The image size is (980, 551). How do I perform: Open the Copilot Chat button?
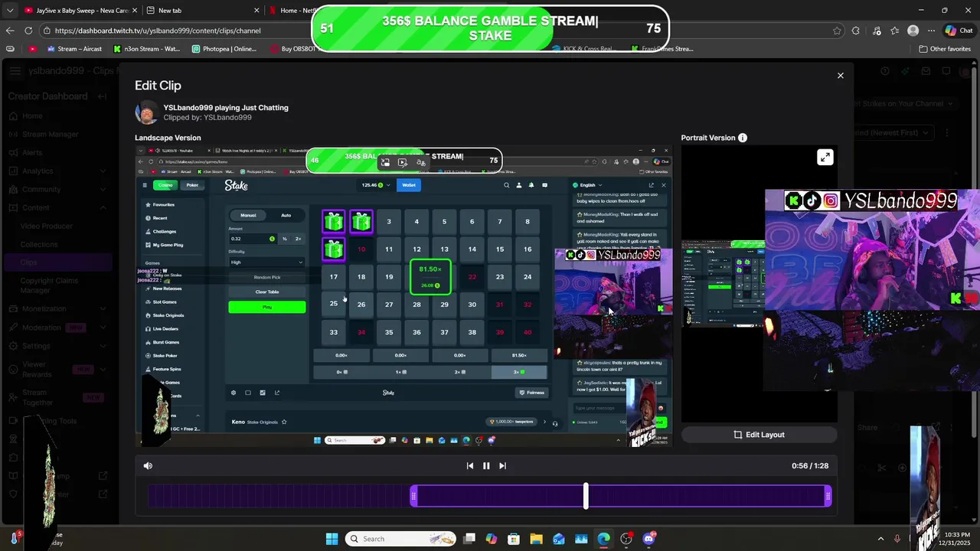pos(959,31)
